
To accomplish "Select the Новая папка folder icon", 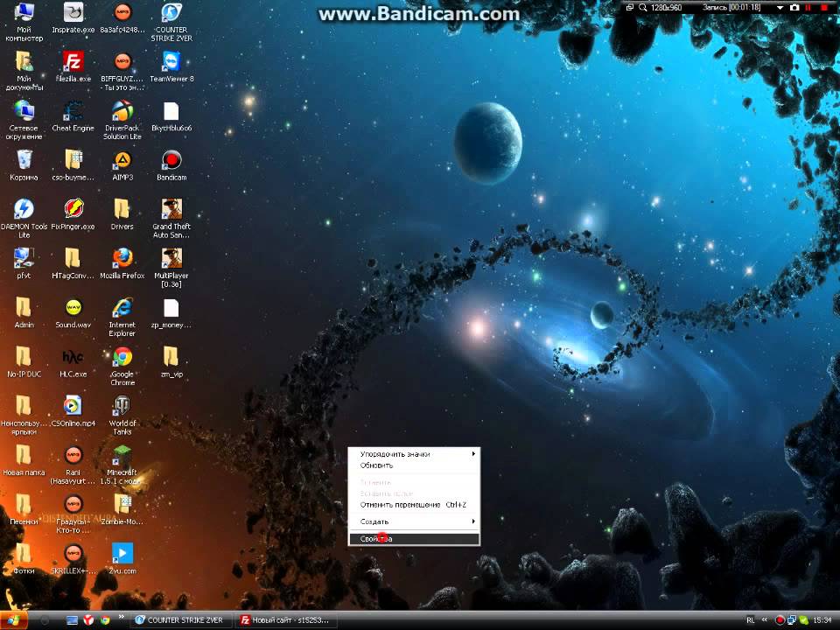I will coord(24,460).
